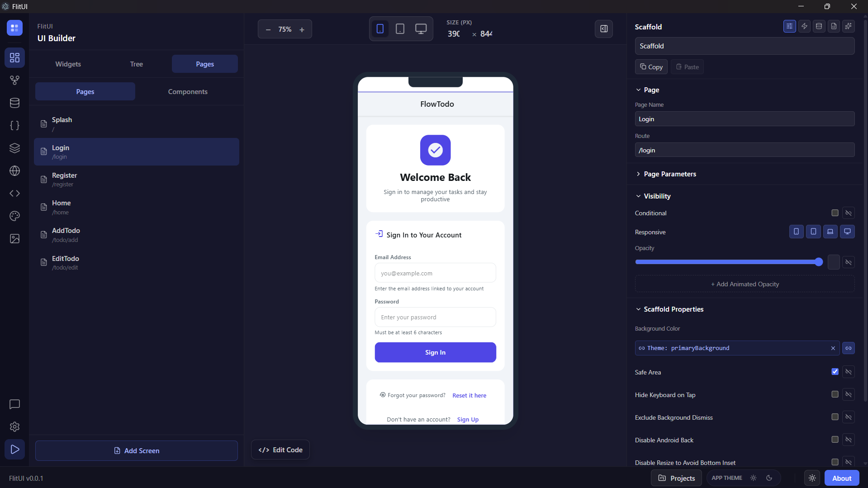This screenshot has width=868, height=488.
Task: Clear the primaryBackground theme color
Action: pos(833,348)
